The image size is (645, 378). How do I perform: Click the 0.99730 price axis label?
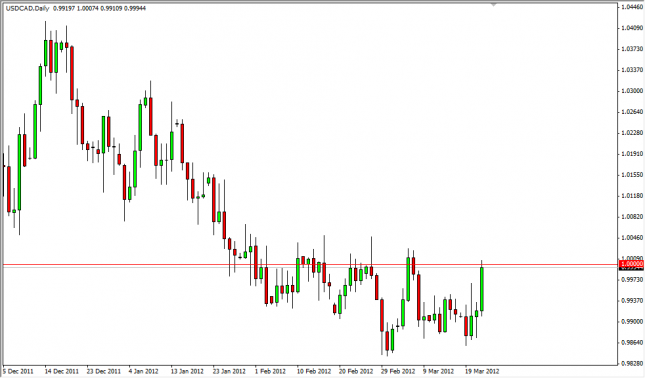(x=632, y=280)
